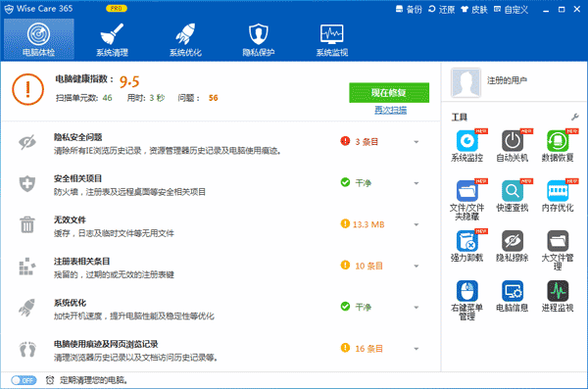
Task: Launch 右键菜单管理 tool
Action: 466,300
